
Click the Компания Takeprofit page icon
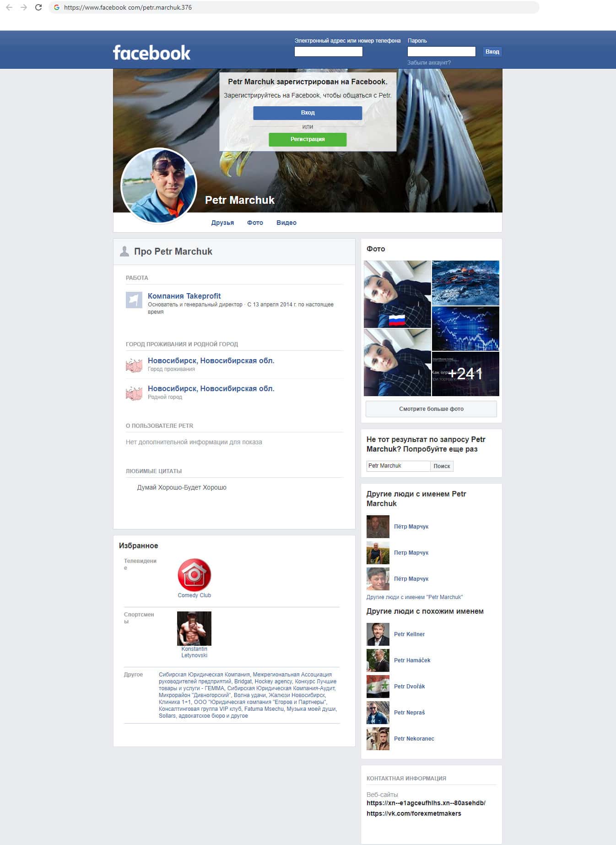pos(134,300)
